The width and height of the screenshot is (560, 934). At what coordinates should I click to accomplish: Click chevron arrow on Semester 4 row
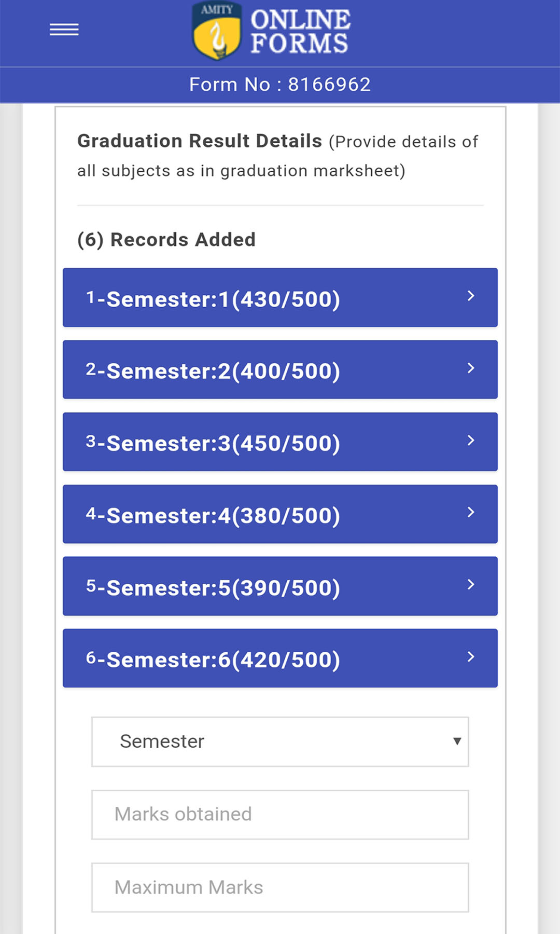pyautogui.click(x=470, y=513)
